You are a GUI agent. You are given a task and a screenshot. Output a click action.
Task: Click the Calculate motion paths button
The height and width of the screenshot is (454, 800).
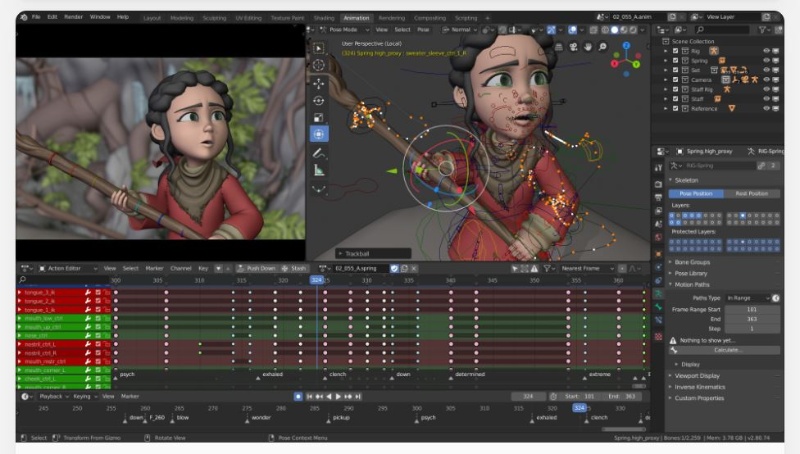pos(725,350)
